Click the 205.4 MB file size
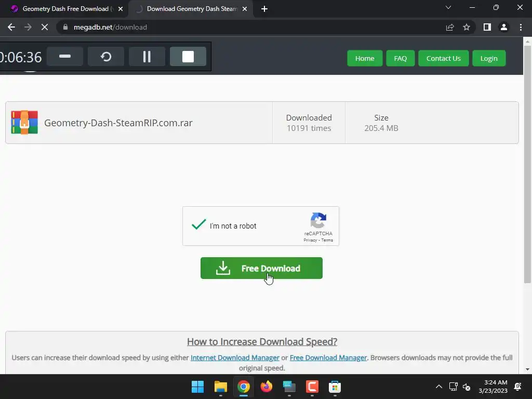532x399 pixels. coord(381,128)
